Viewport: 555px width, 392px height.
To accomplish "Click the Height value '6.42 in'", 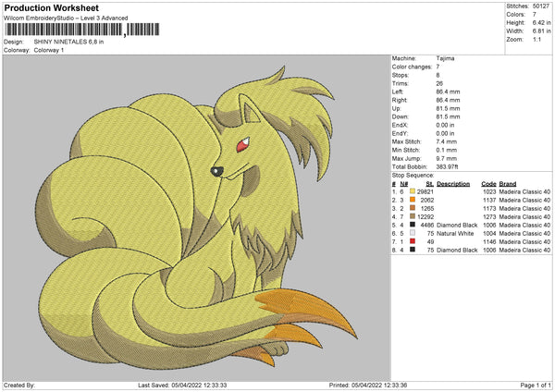I will 541,22.
